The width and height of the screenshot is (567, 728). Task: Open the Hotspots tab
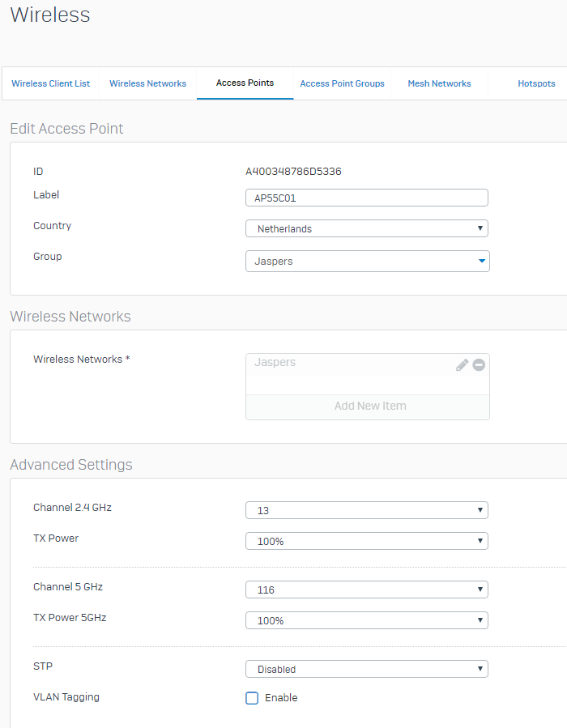[536, 84]
